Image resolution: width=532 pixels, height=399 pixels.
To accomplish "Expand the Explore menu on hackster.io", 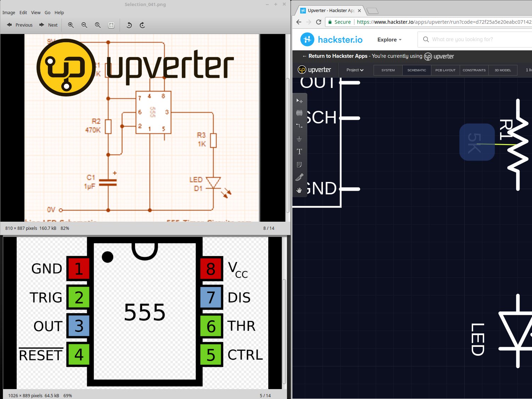I will tap(389, 39).
